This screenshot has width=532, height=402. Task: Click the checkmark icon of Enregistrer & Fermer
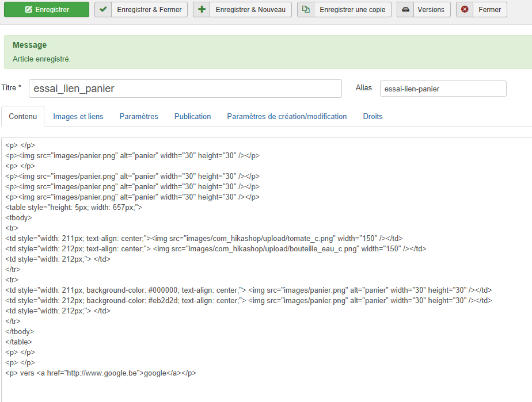coord(103,10)
